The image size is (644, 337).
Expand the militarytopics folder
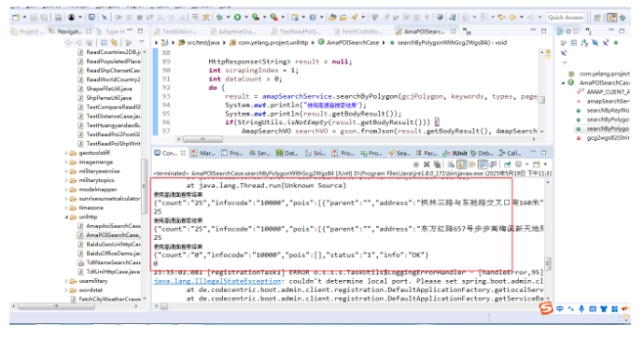click(66, 180)
